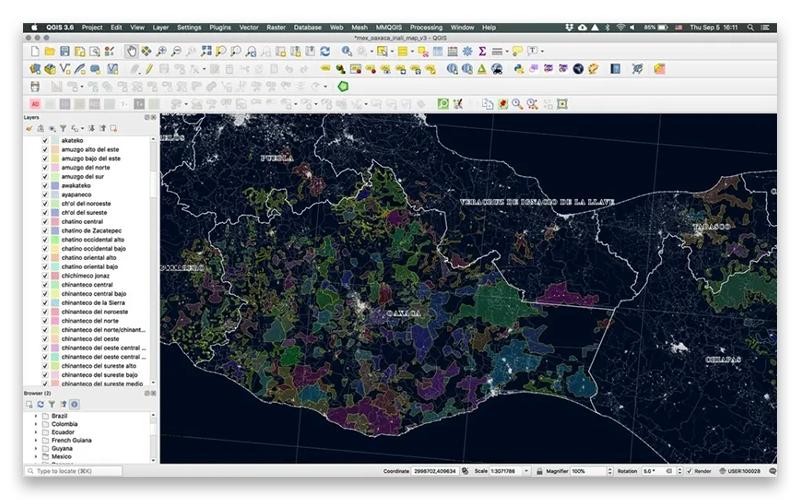Open the Field Calculator icon
The image size is (800, 500).
pyautogui.click(x=453, y=51)
